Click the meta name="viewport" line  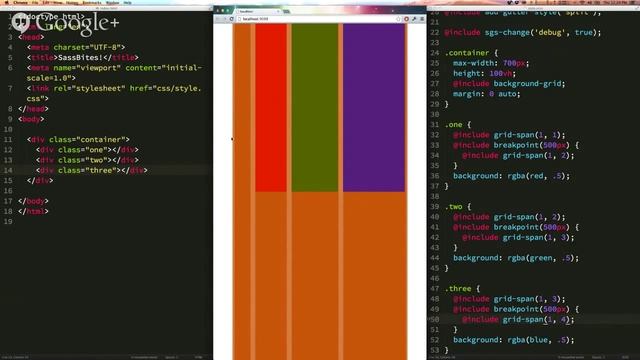[x=114, y=73]
